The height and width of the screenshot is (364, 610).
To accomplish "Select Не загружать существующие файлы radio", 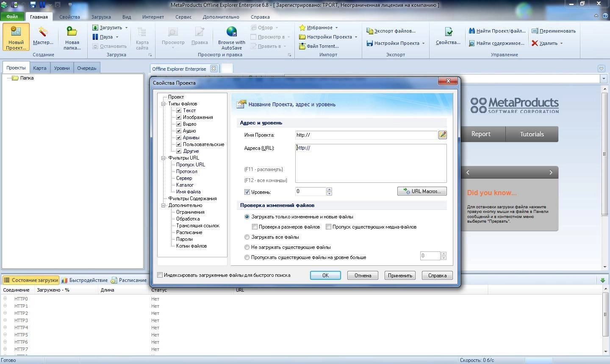I will [247, 247].
